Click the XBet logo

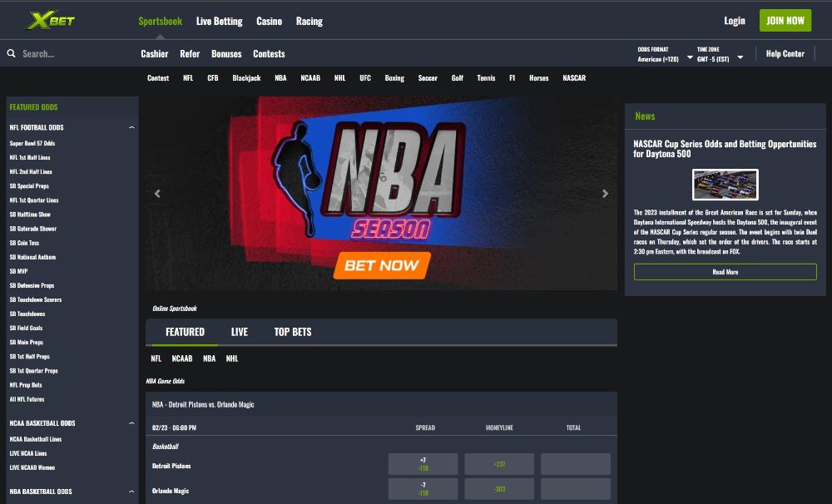click(x=51, y=21)
